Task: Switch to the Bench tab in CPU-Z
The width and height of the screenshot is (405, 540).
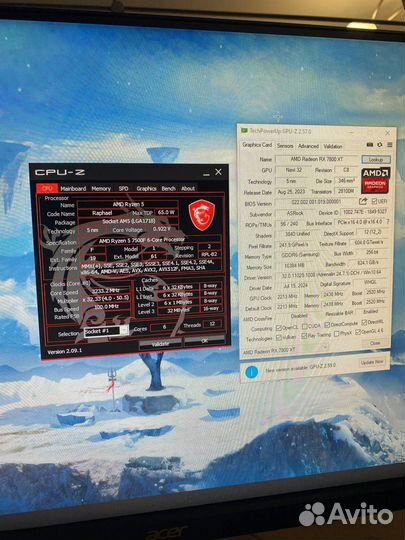Action: [x=168, y=188]
